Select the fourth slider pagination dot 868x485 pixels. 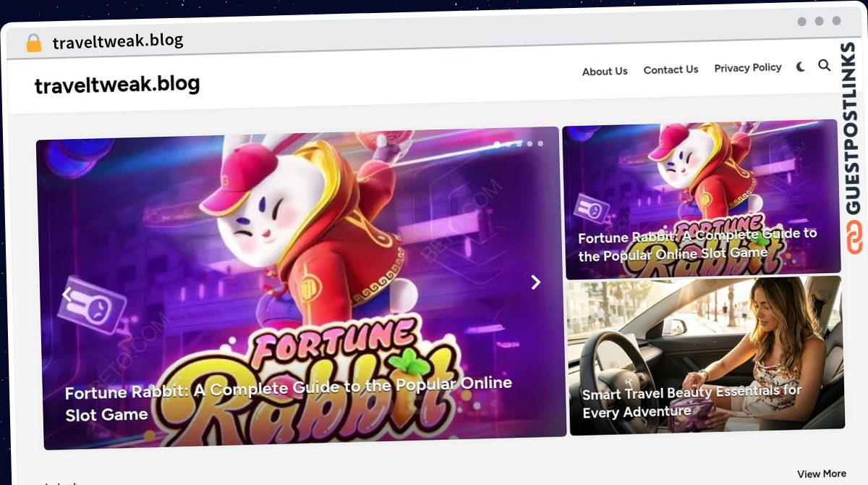[x=529, y=143]
